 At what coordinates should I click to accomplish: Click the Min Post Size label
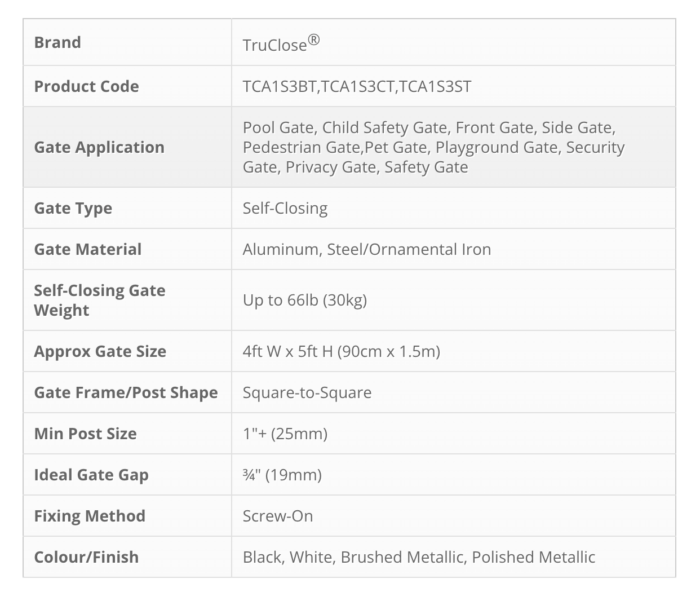[85, 434]
